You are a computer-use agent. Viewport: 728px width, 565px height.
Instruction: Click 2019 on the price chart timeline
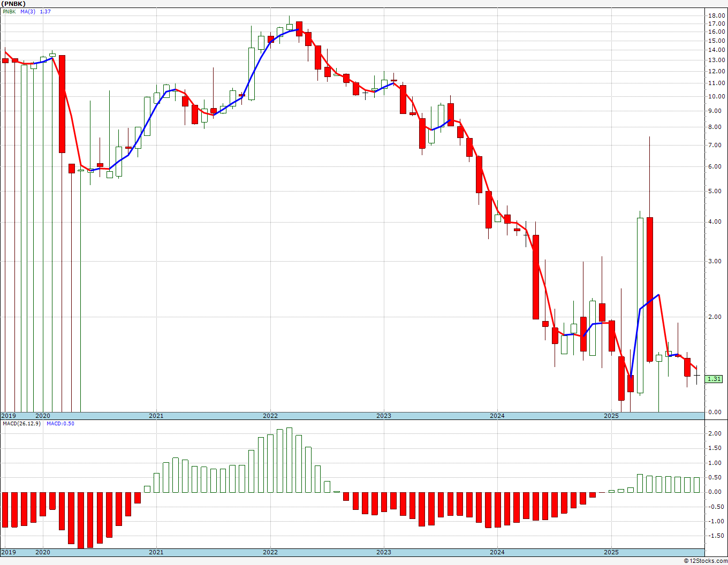click(x=9, y=416)
